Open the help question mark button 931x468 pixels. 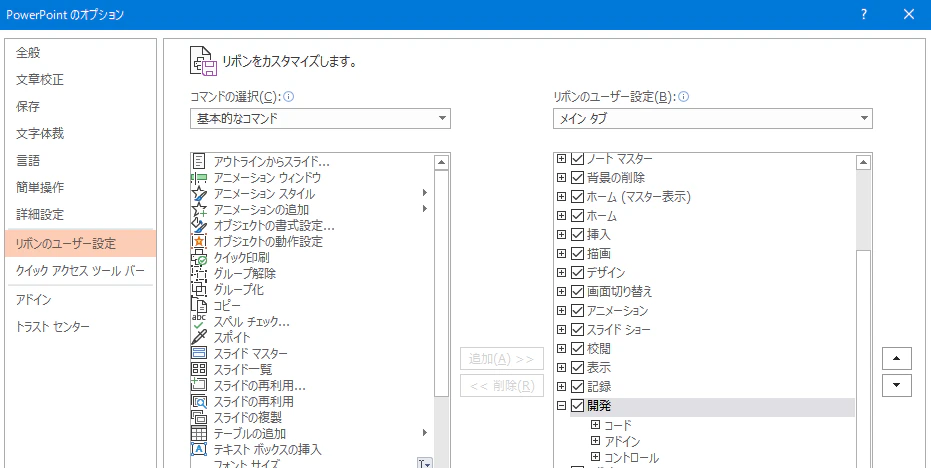[864, 15]
